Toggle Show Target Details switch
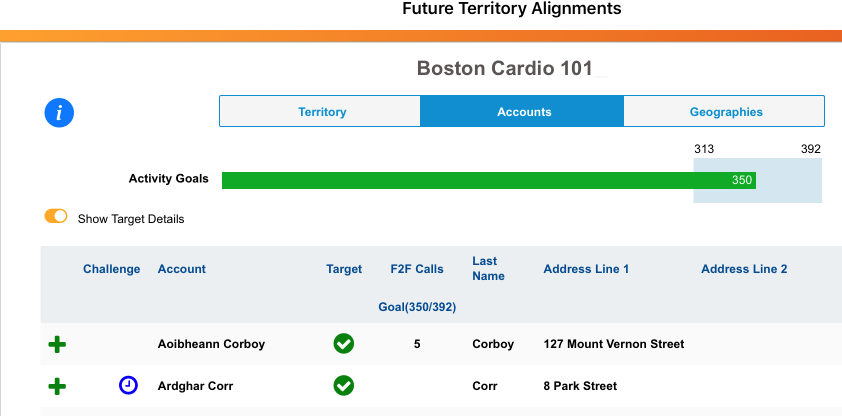842x416 pixels. (56, 217)
